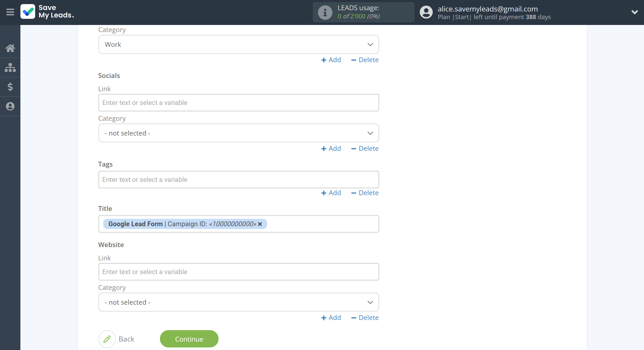The image size is (644, 350).
Task: Click the LEADS usage info icon
Action: coord(325,12)
